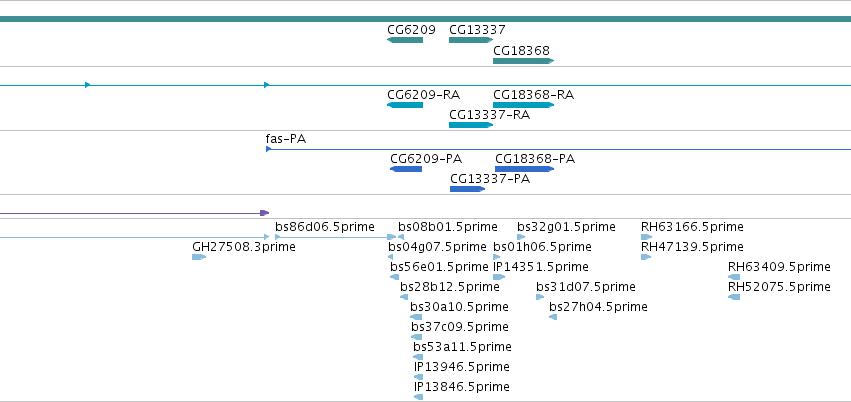Select the bs01h06.5prime EST
This screenshot has height=402, width=851.
[x=497, y=257]
